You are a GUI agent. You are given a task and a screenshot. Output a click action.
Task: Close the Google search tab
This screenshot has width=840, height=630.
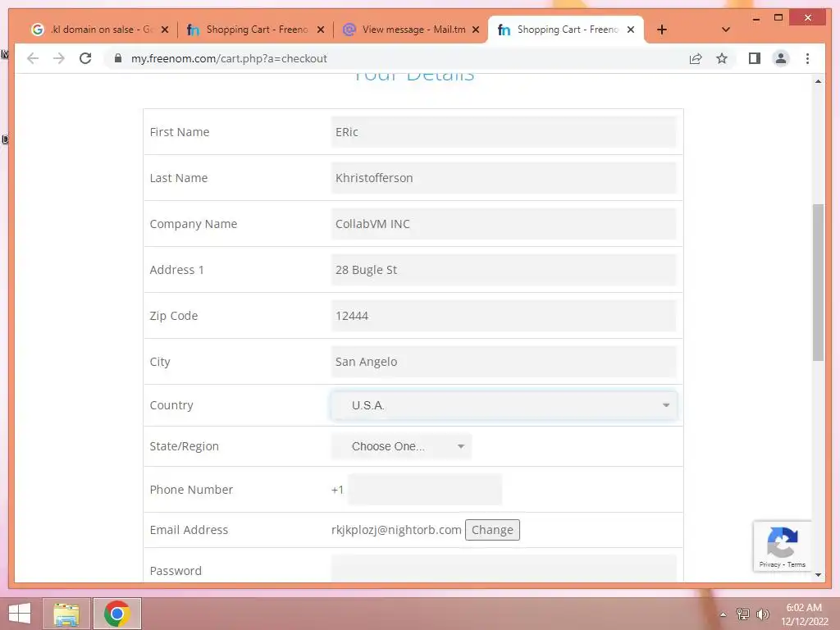[165, 30]
